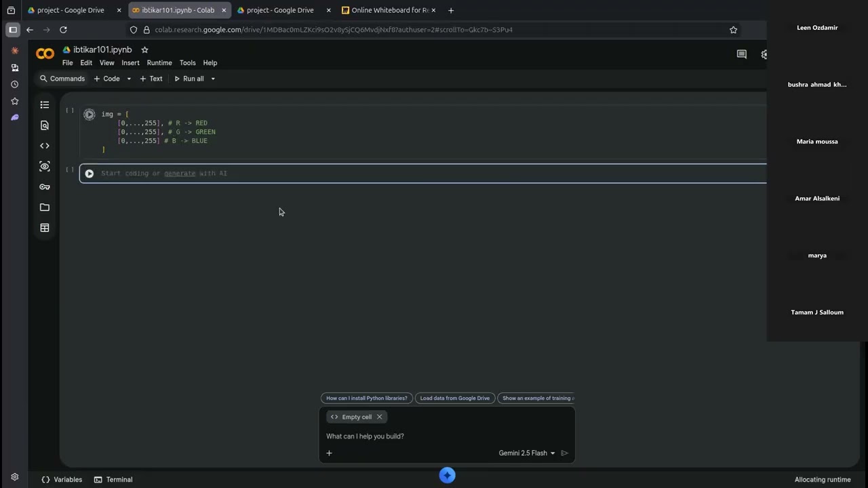The height and width of the screenshot is (488, 868).
Task: Focus the 'What can I help you build?' field
Action: [447, 436]
